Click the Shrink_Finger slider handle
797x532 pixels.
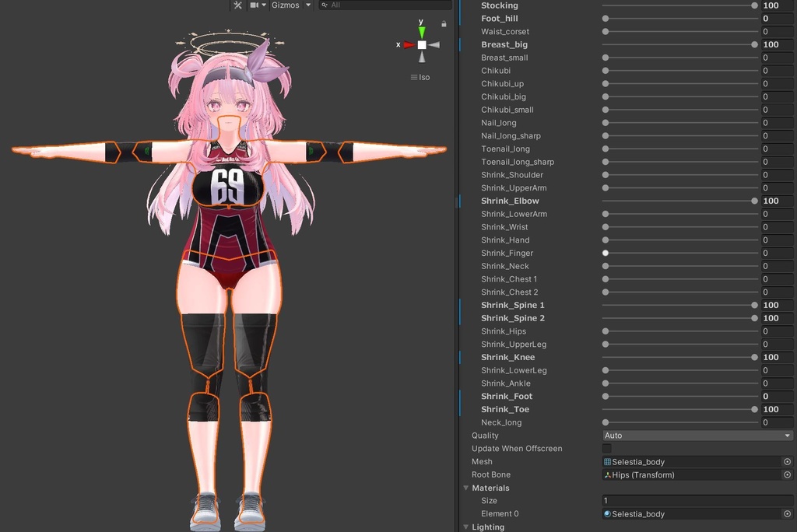pos(606,253)
